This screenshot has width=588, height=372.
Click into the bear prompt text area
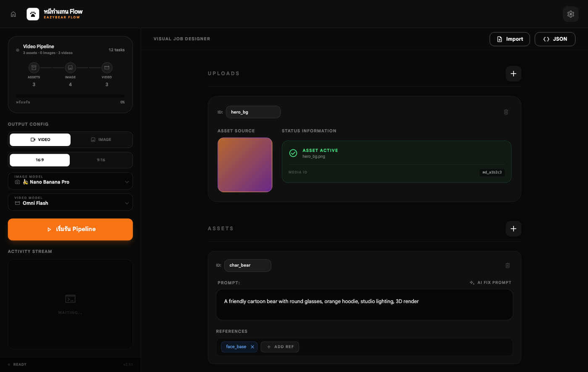tap(364, 304)
